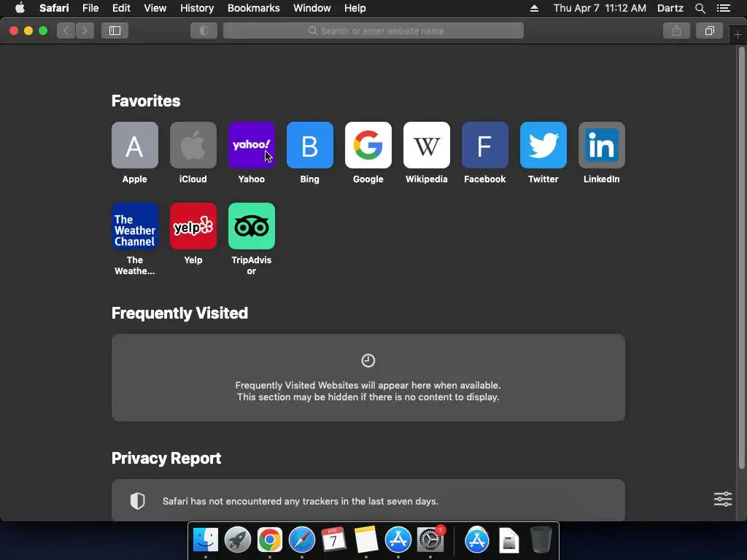Open Launchpad rocket from the Dock

[x=238, y=540]
